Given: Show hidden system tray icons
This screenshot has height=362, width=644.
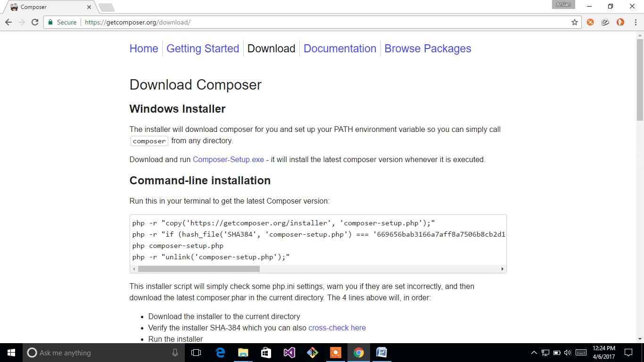Looking at the screenshot, I should click(534, 353).
